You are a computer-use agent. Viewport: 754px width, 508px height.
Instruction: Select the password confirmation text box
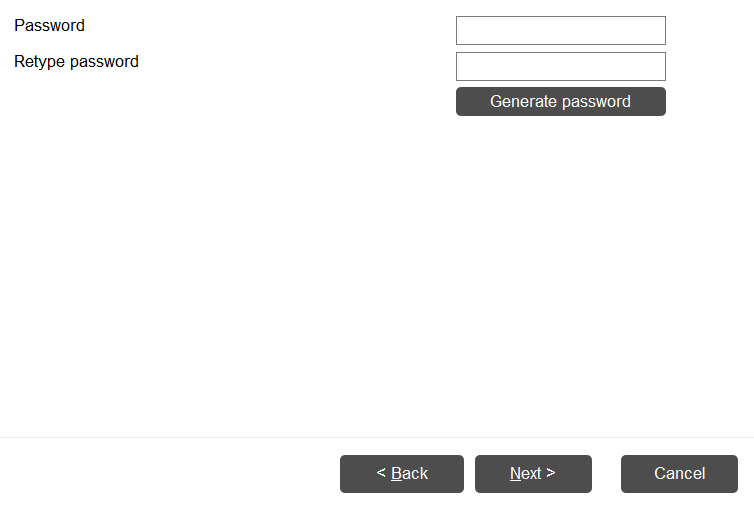click(x=560, y=66)
